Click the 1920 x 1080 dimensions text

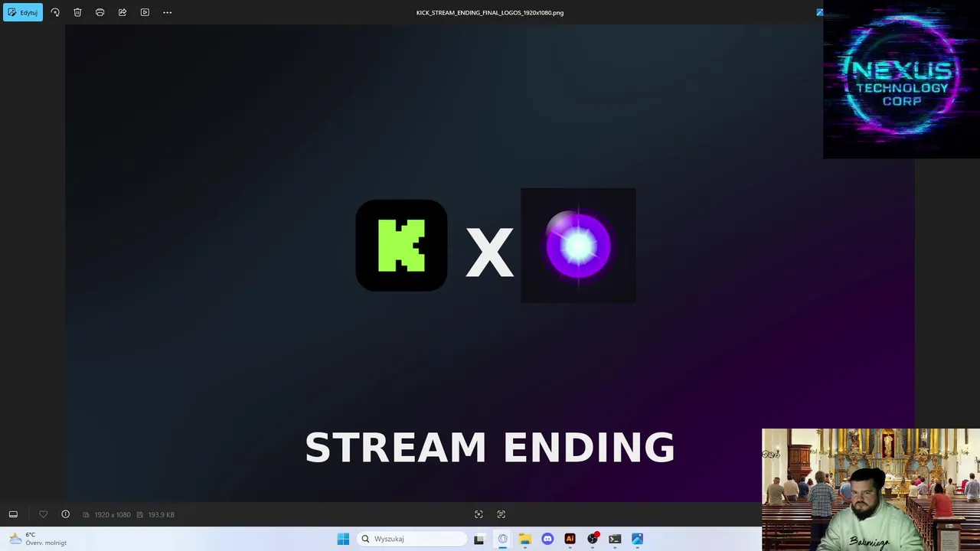pos(112,515)
